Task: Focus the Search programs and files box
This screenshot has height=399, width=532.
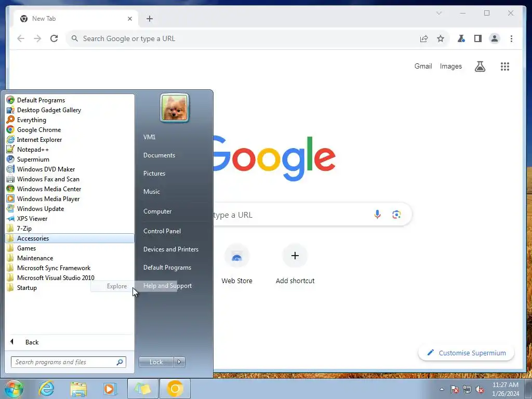Action: 68,362
